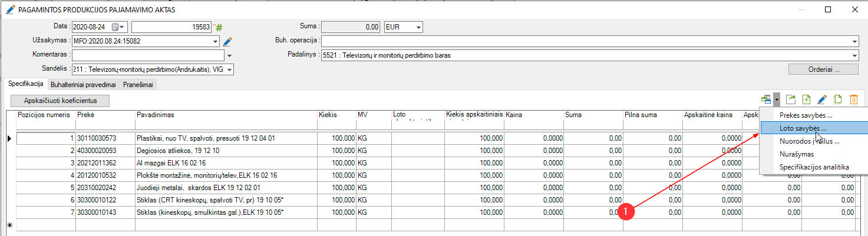
Task: Click the pencil icon next to Užsakymas
Action: (x=227, y=42)
